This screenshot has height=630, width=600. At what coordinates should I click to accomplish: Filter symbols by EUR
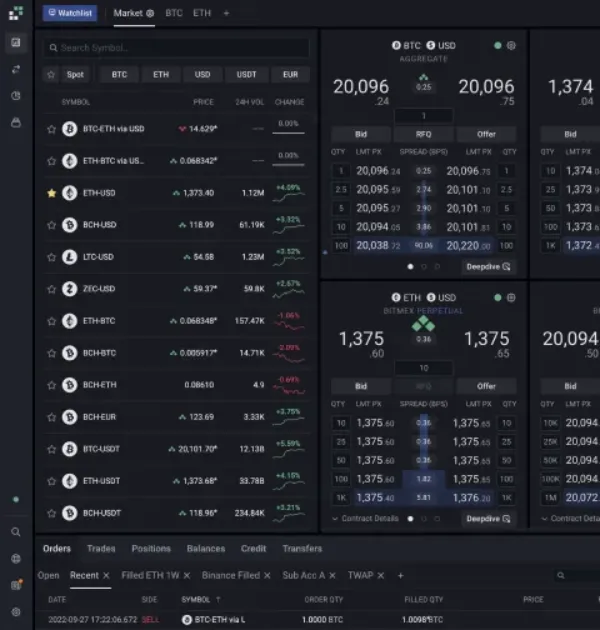290,74
